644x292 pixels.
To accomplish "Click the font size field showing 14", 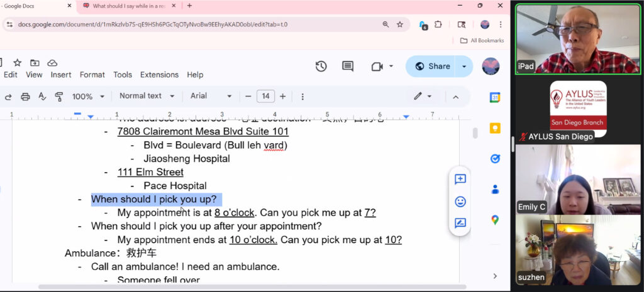I will pyautogui.click(x=265, y=96).
